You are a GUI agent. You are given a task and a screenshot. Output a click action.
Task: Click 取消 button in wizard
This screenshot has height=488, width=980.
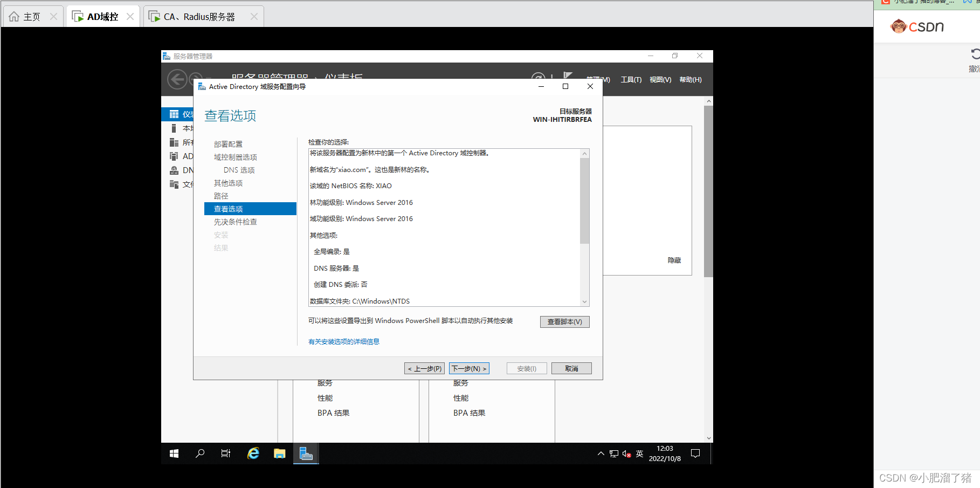coord(571,368)
